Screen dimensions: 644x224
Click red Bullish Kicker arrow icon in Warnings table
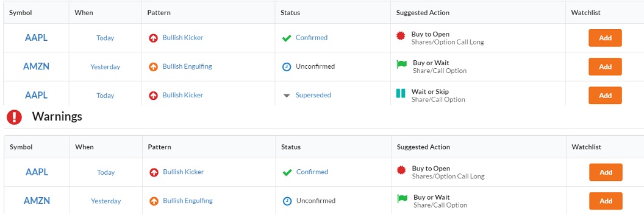[154, 172]
